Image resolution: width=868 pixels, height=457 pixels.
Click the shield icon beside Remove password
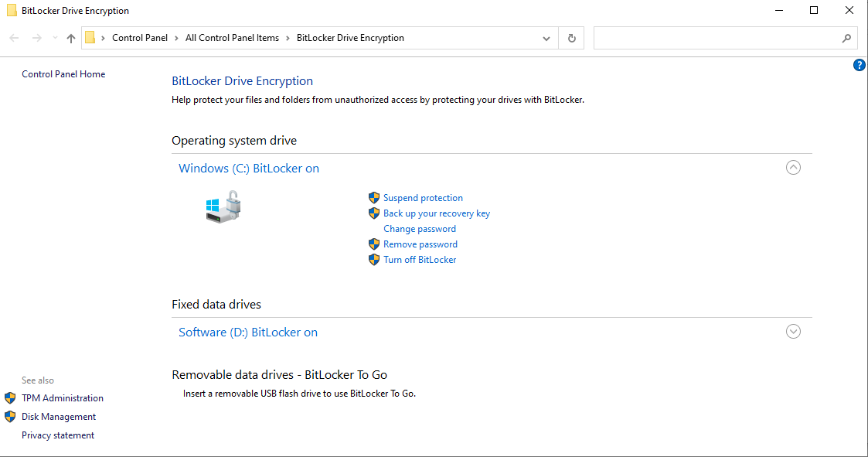[x=374, y=244]
